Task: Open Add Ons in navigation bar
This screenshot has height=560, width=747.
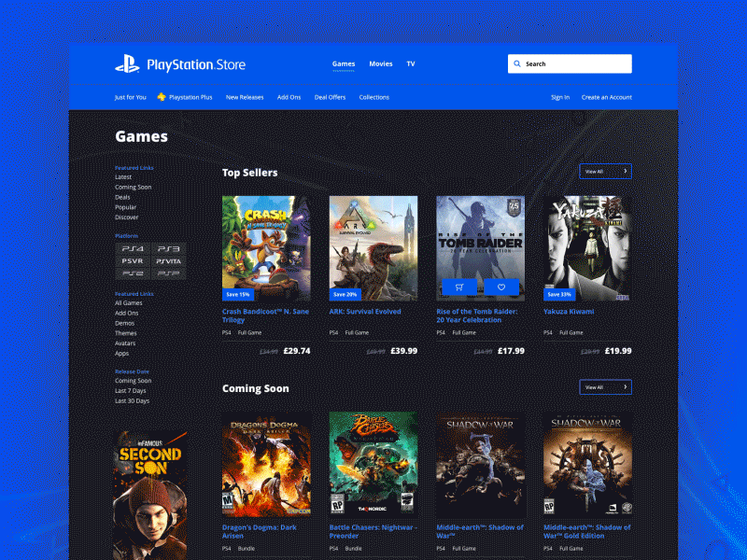Action: [289, 97]
